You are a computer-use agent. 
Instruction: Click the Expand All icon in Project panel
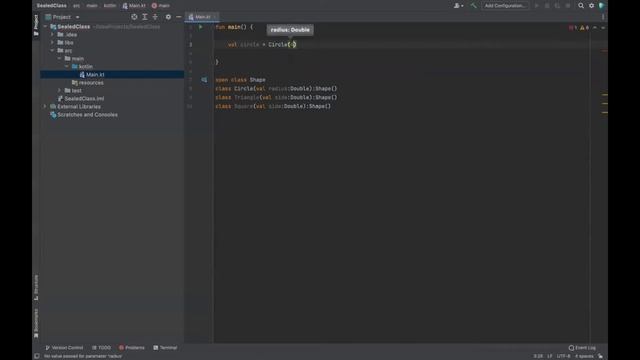(145, 17)
